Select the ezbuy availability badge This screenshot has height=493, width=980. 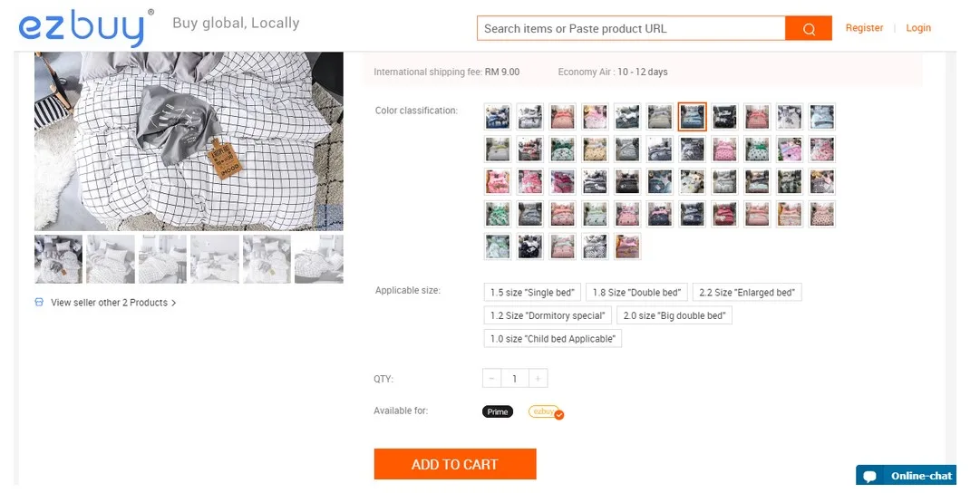click(546, 412)
